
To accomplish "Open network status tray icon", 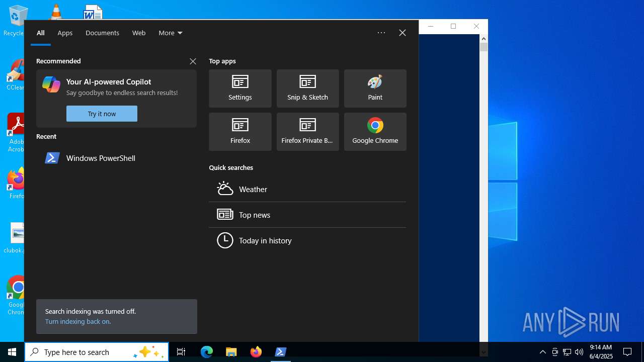I will tap(567, 352).
